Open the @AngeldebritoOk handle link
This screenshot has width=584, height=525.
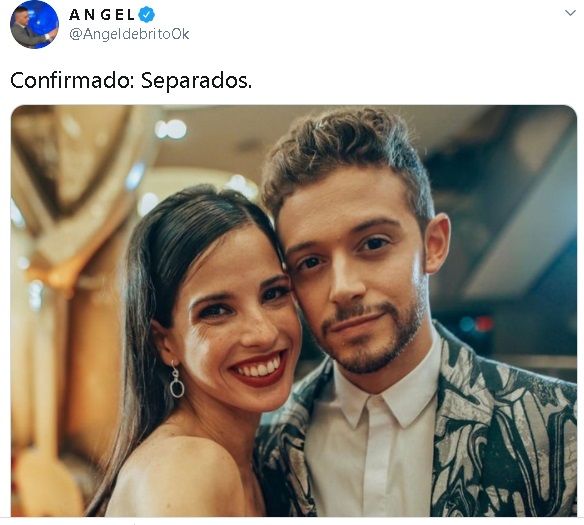(129, 34)
